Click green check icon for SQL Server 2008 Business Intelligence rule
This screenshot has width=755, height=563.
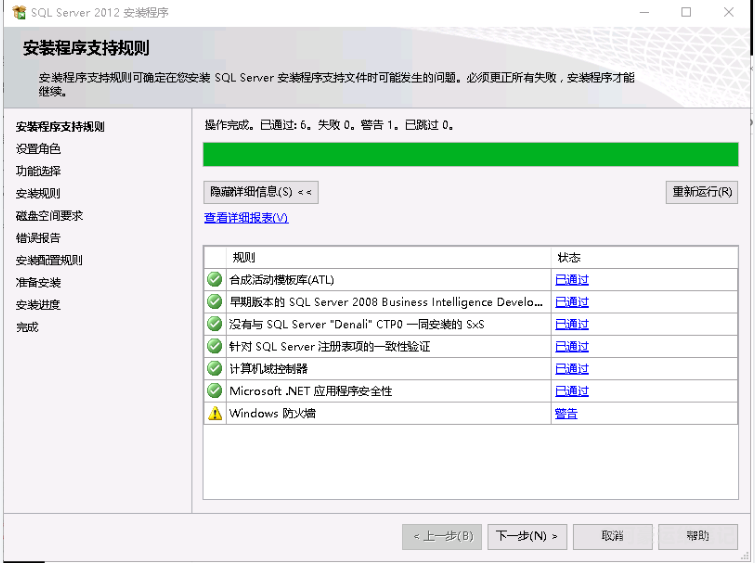click(x=214, y=302)
